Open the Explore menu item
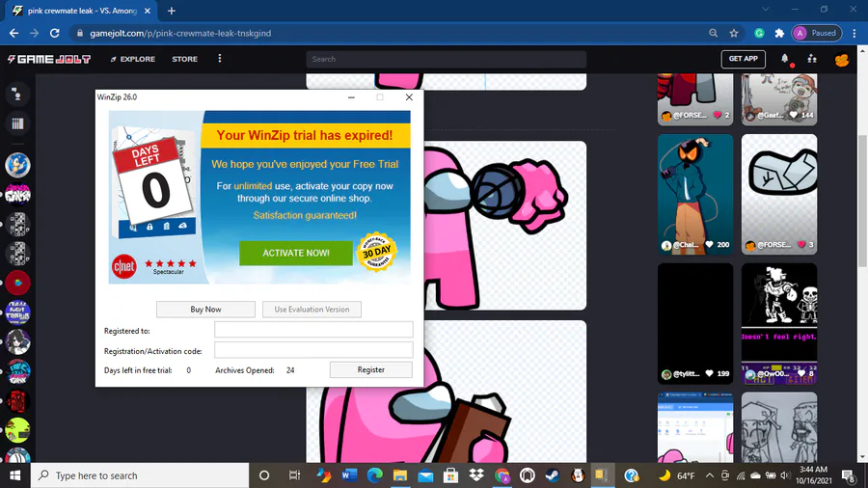Image resolution: width=868 pixels, height=488 pixels. (133, 59)
